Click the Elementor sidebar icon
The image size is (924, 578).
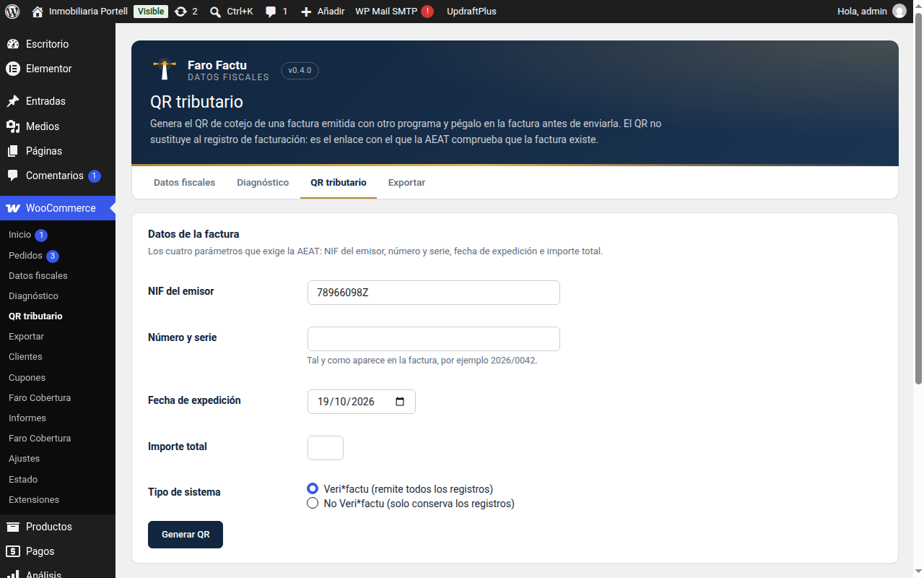pos(13,69)
